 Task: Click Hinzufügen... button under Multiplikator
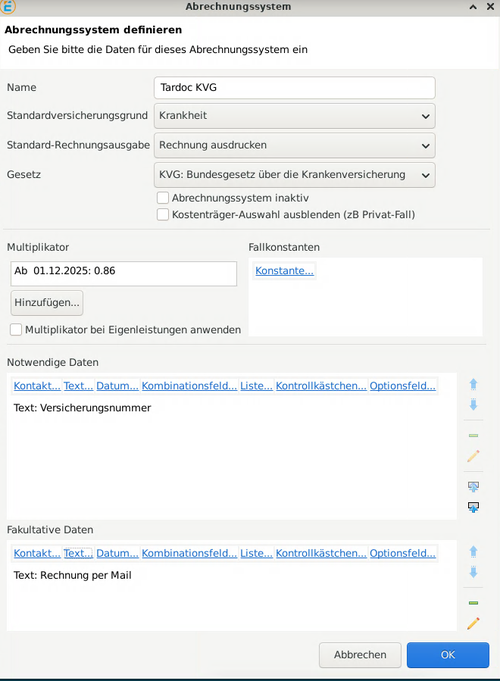pos(47,303)
